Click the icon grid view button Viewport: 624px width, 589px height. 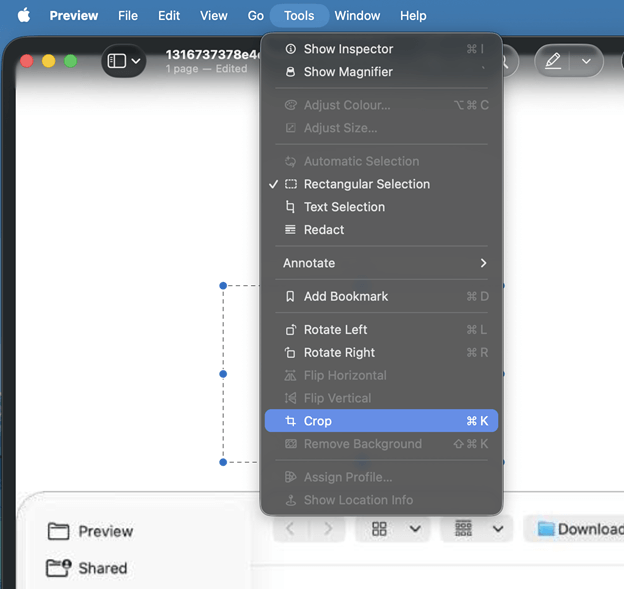[380, 528]
